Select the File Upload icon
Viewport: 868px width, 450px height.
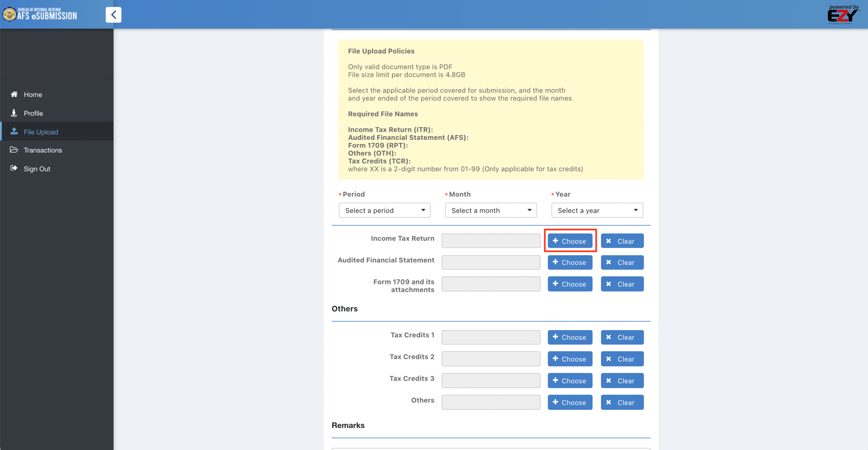(14, 132)
